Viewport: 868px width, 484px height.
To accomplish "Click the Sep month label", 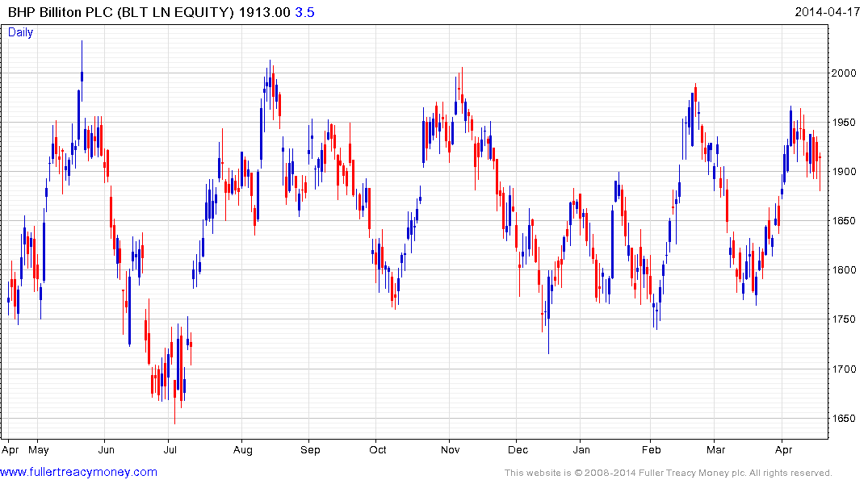I will pos(310,450).
